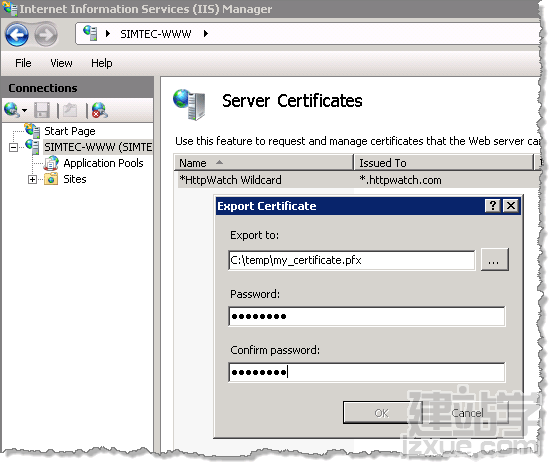Open the View menu

(x=61, y=63)
